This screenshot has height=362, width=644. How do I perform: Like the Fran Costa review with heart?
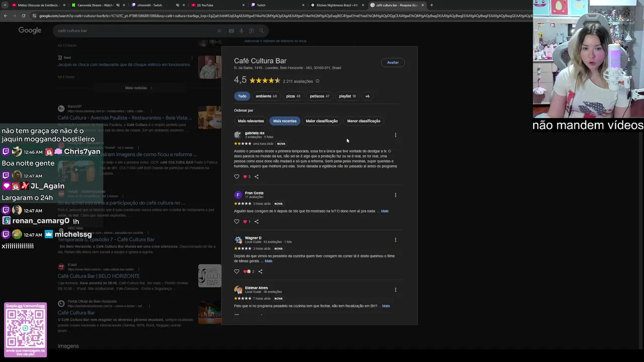coord(237,221)
